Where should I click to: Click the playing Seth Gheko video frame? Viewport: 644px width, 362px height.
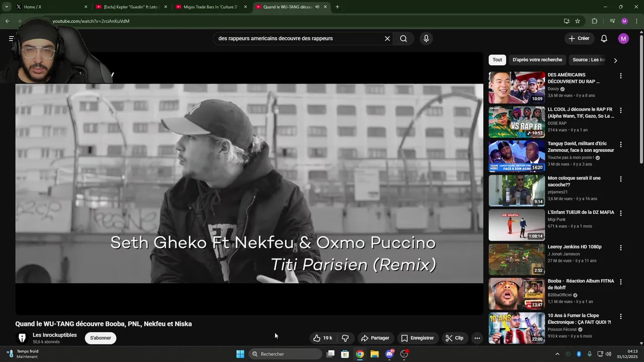click(x=249, y=184)
